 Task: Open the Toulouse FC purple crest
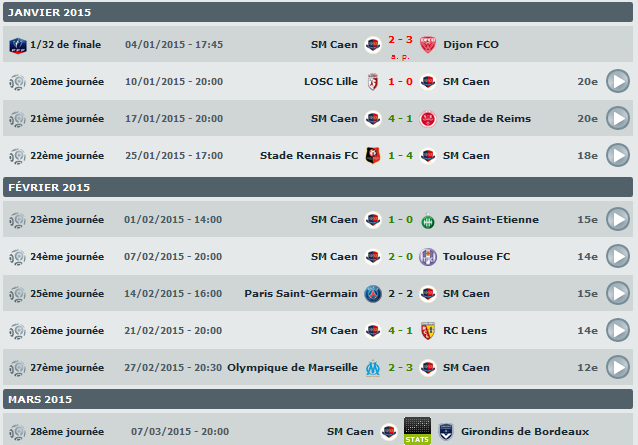click(x=428, y=257)
